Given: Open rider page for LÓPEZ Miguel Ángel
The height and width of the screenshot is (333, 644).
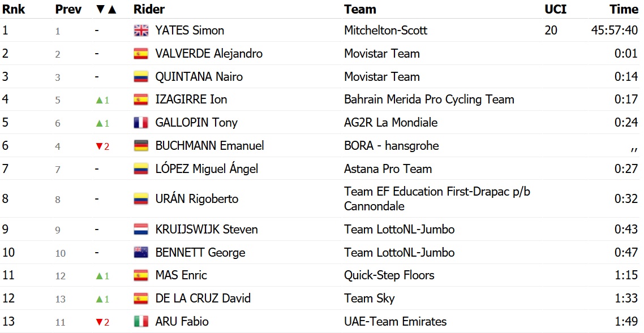Looking at the screenshot, I should point(207,168).
